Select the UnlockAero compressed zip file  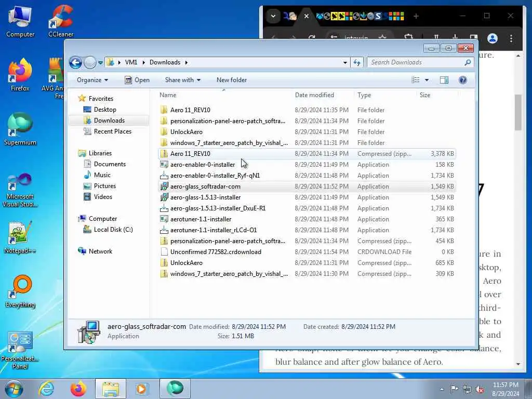307,262
